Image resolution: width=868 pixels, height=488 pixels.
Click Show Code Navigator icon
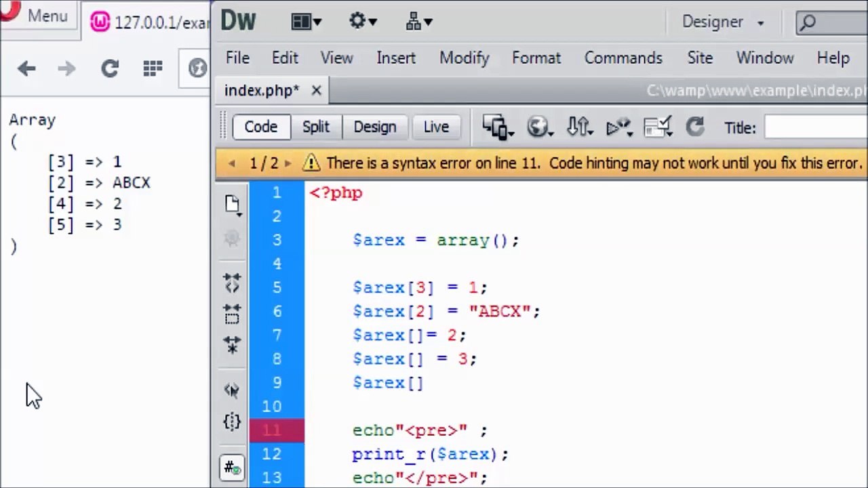(232, 239)
